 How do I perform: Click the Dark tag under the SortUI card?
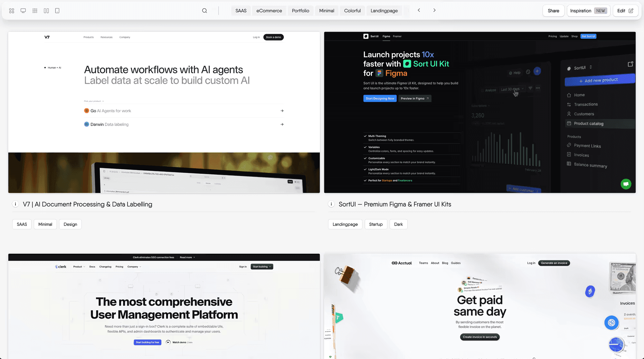click(x=399, y=224)
